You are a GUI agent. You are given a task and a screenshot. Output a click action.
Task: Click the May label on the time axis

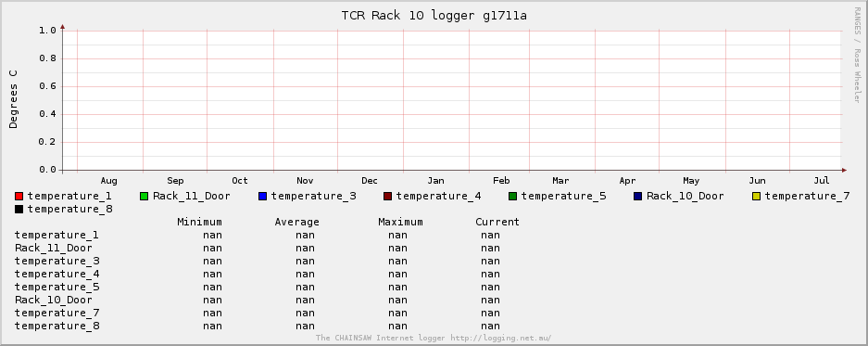(x=691, y=181)
